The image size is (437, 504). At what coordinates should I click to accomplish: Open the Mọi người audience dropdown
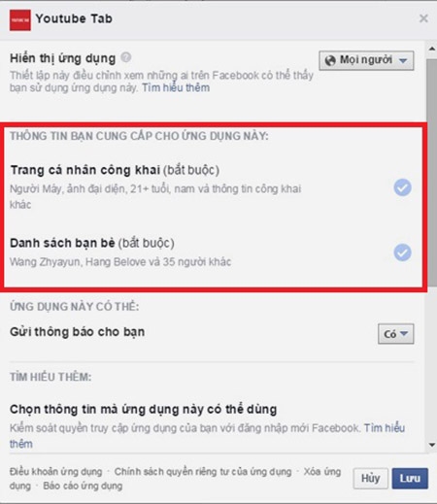click(366, 60)
